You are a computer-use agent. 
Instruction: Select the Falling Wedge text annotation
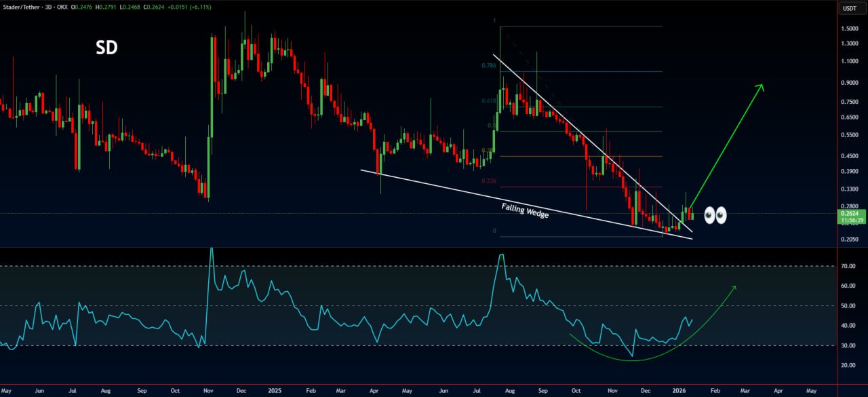(x=525, y=210)
